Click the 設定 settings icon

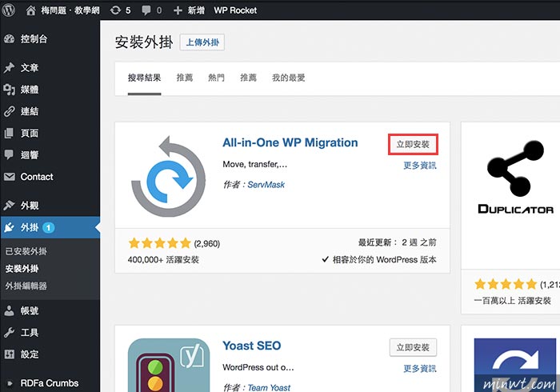click(10, 354)
